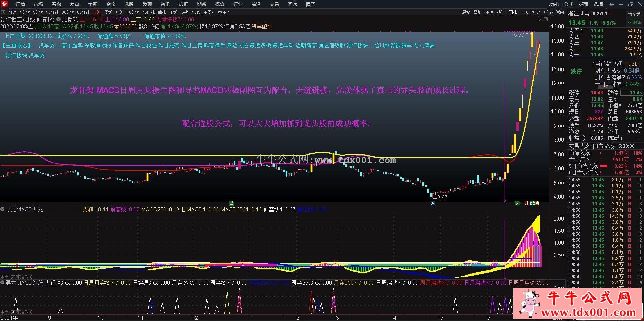Image resolution: width=644 pixels, height=321 pixels.
Task: Click the back arrow in title bar
Action: 612,4
